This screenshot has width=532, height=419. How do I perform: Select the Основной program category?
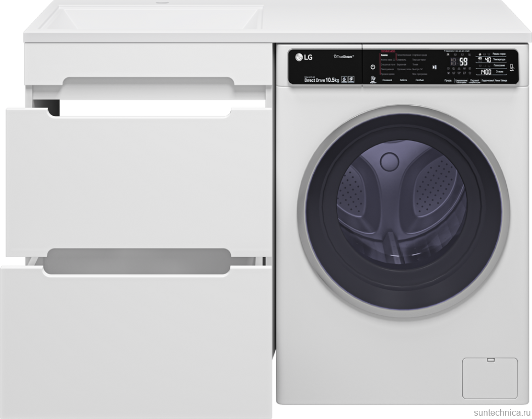coord(387,81)
